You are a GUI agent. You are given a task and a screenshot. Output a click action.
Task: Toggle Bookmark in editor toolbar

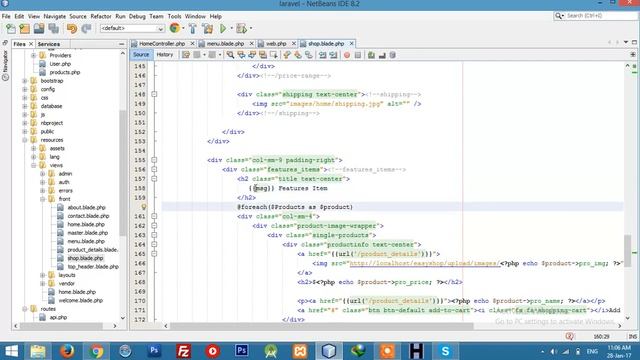(x=309, y=55)
